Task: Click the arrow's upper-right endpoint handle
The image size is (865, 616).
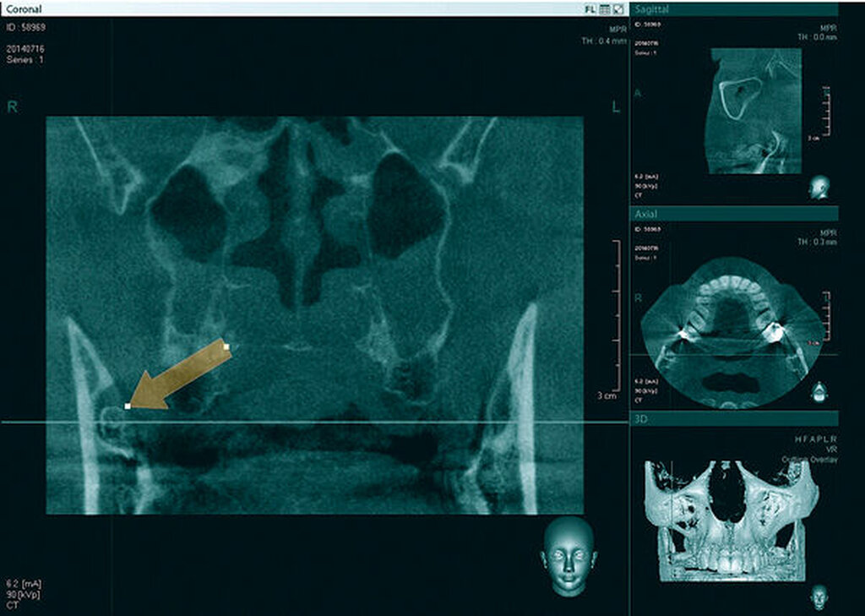Action: [x=226, y=345]
